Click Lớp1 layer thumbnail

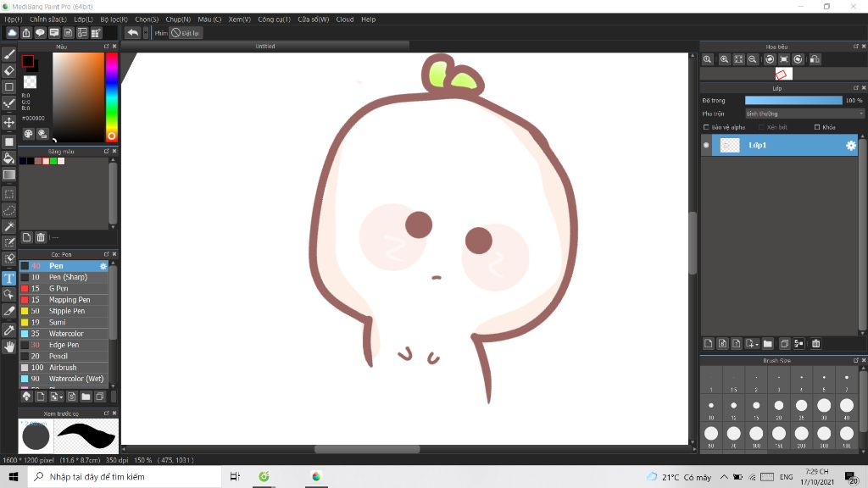click(730, 146)
